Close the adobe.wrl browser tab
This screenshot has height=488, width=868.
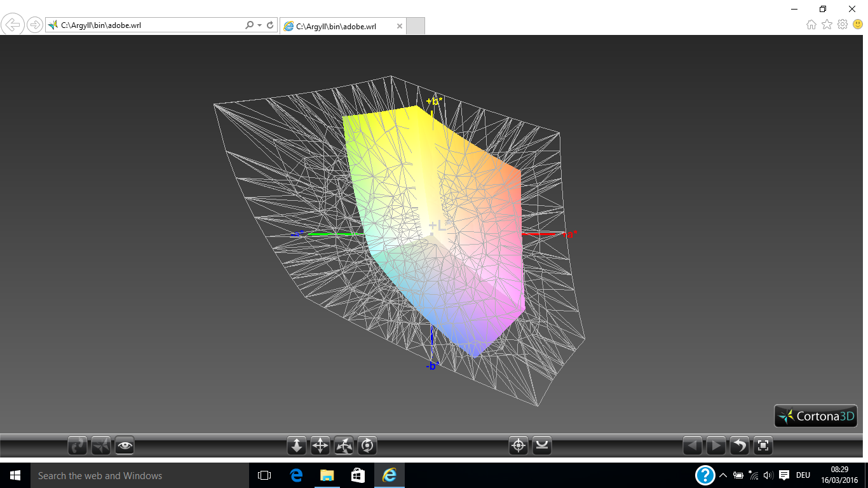click(400, 26)
